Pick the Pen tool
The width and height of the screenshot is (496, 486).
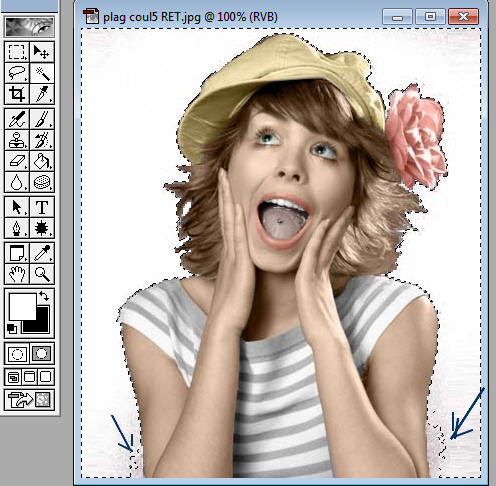click(x=17, y=228)
